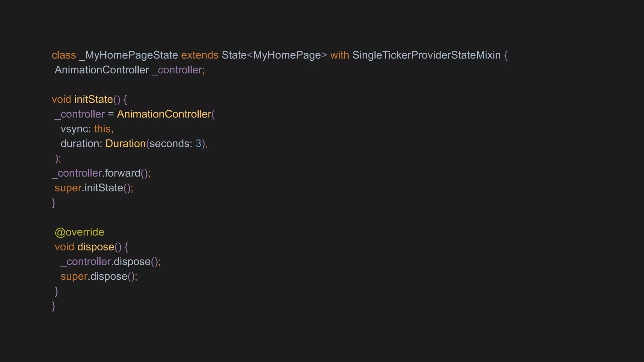The image size is (644, 362).
Task: Place cursor on 'AnimationController _controller;' field declaration
Action: coord(130,70)
